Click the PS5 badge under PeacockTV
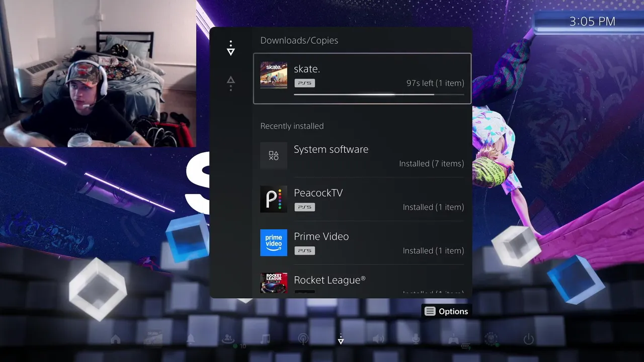The height and width of the screenshot is (362, 644). pyautogui.click(x=304, y=207)
